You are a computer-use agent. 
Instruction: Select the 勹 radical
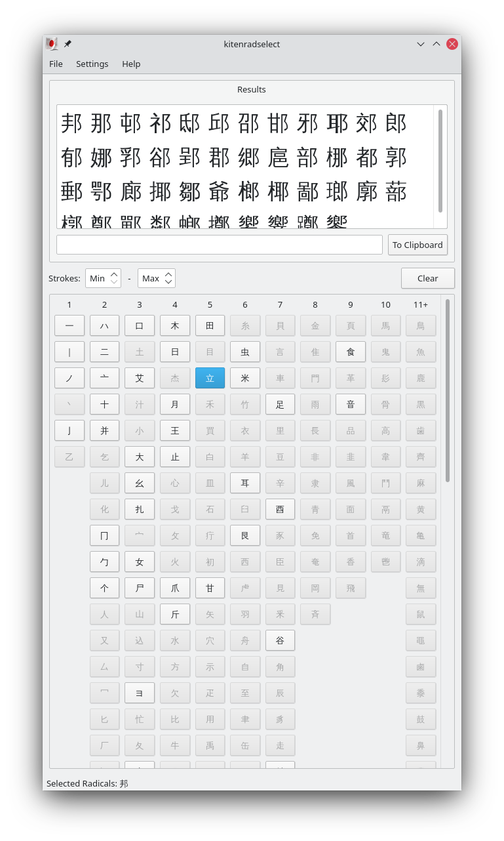click(x=104, y=562)
